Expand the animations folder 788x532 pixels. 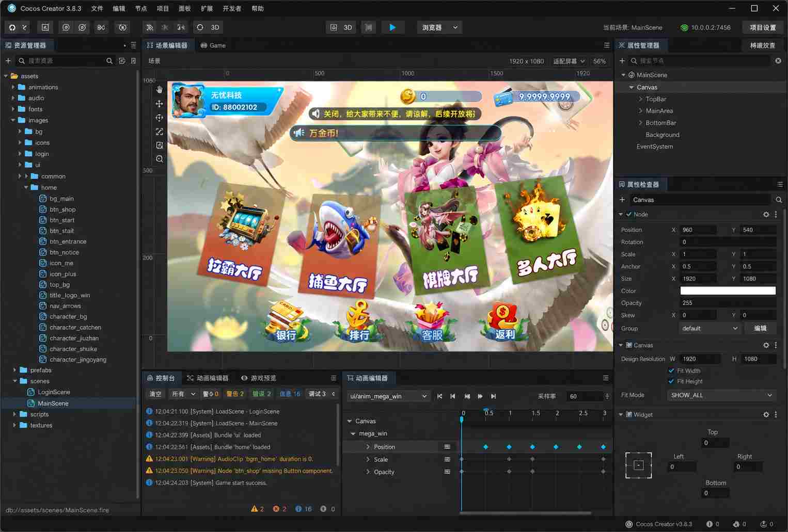tap(13, 87)
